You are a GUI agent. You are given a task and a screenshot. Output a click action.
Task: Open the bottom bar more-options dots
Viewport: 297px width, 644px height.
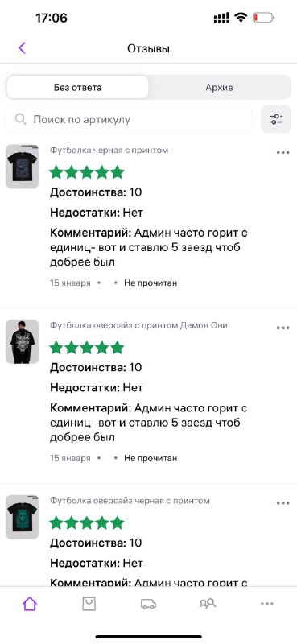point(267,603)
